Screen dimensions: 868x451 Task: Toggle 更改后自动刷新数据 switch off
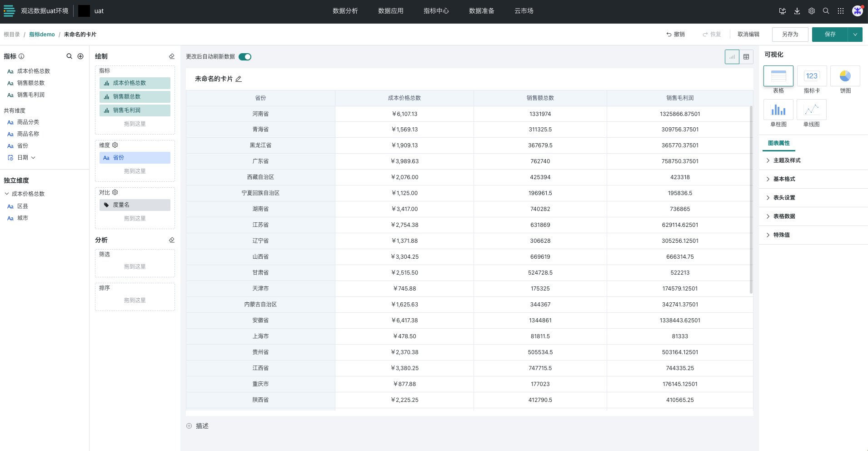(245, 57)
